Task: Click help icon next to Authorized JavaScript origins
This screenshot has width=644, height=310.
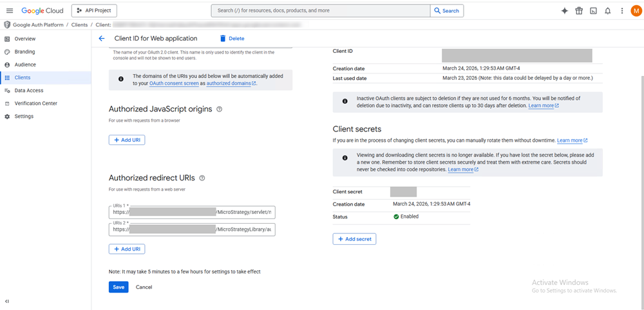Action: tap(220, 110)
